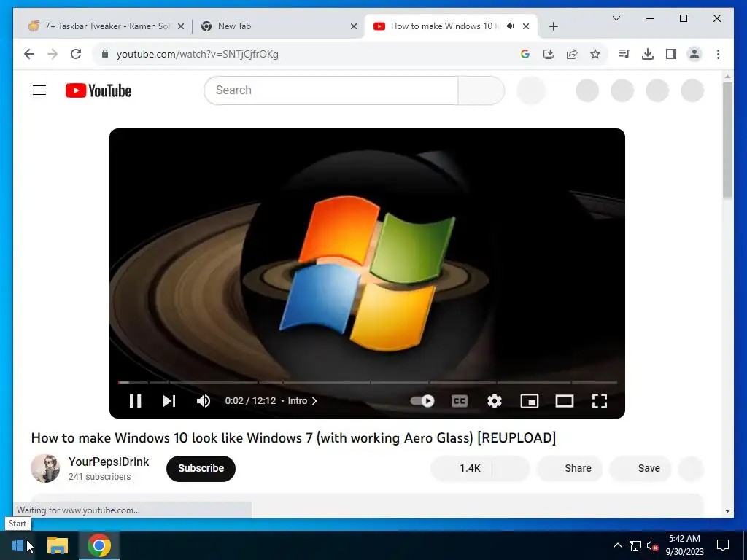Image resolution: width=747 pixels, height=560 pixels.
Task: Save the video to a playlist
Action: click(640, 468)
